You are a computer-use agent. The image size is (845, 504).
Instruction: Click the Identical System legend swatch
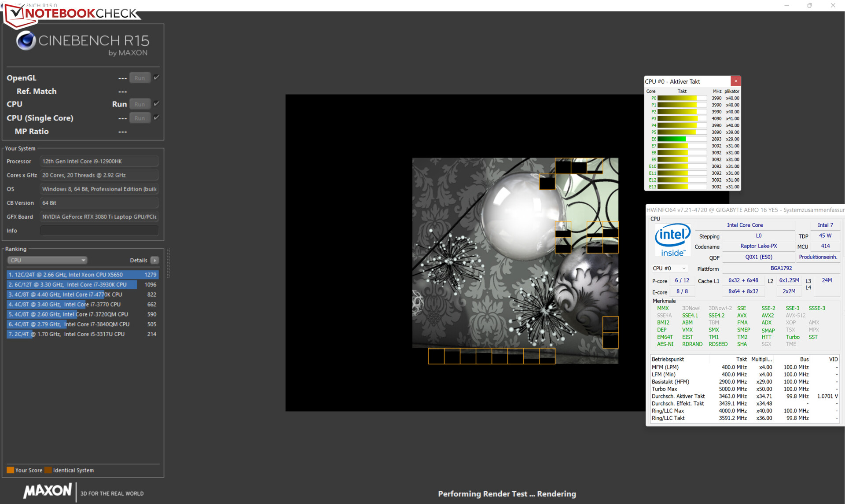click(x=48, y=470)
